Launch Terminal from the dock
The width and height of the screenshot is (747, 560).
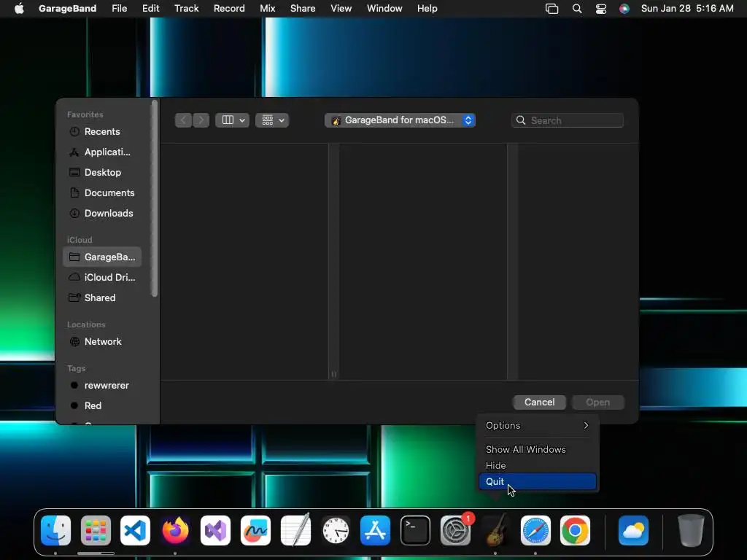[415, 531]
